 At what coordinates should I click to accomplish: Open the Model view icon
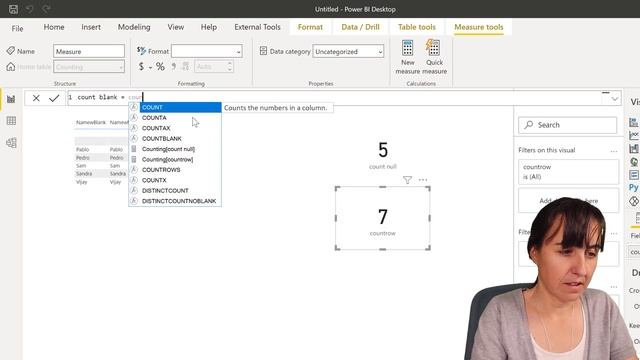click(11, 143)
